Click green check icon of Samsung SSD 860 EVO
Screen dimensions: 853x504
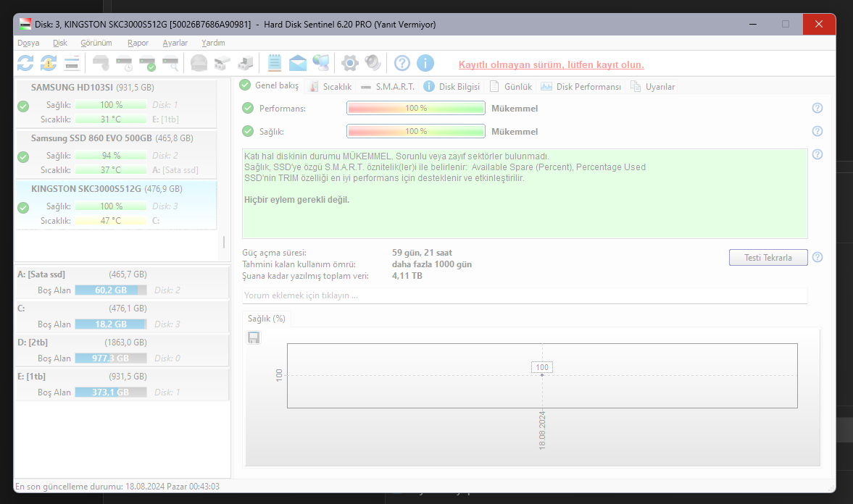(23, 156)
